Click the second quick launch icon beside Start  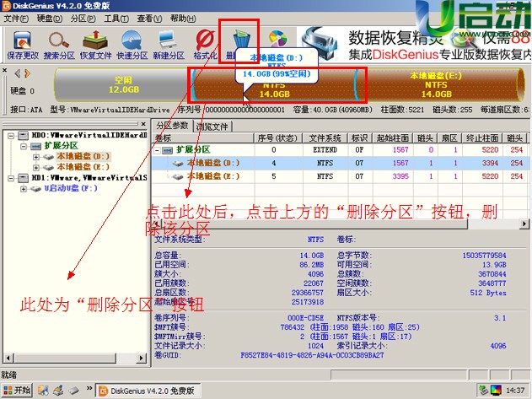59,391
